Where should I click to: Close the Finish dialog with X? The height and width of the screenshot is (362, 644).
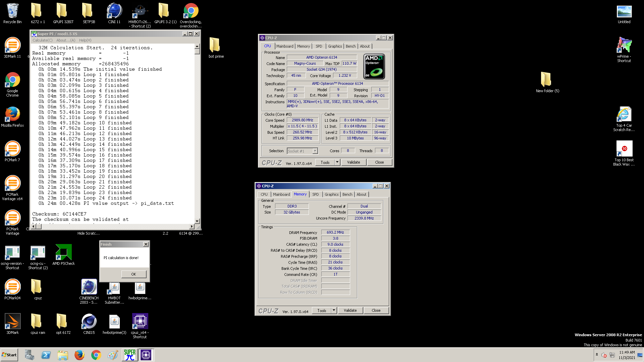146,244
